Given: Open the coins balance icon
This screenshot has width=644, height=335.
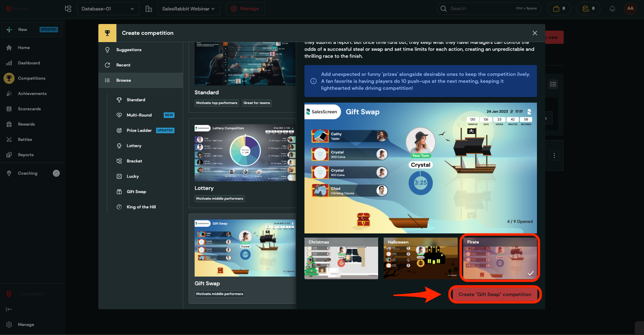Looking at the screenshot, I should (588, 9).
